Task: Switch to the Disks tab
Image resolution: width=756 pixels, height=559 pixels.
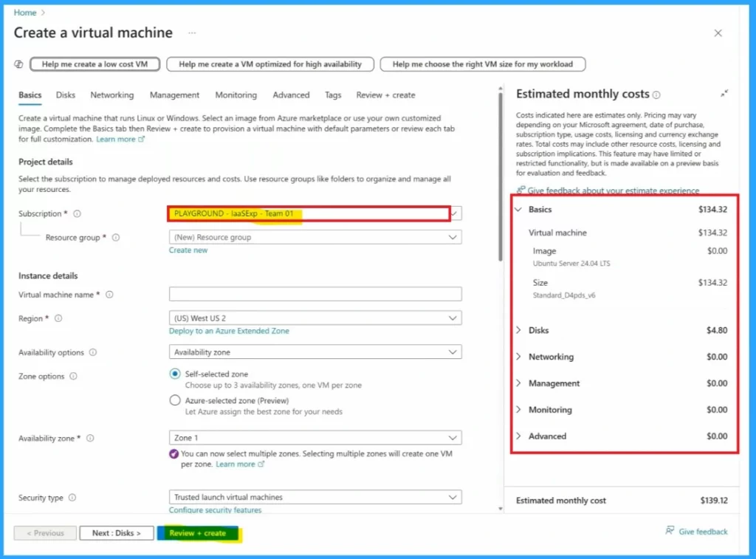Action: pos(66,95)
